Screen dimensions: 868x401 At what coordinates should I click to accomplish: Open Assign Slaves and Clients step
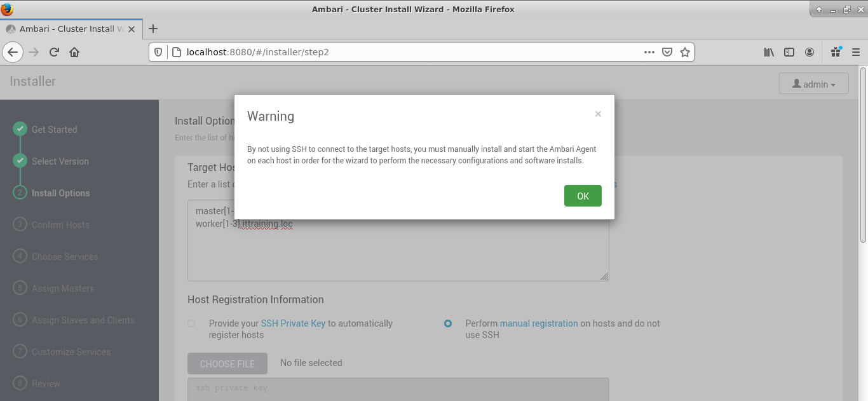coord(83,320)
